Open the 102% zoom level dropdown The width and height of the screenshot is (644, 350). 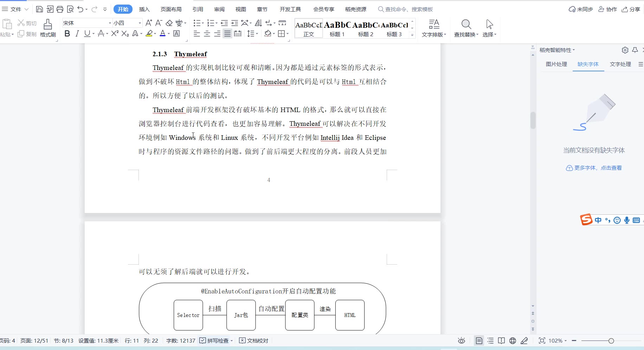[558, 341]
